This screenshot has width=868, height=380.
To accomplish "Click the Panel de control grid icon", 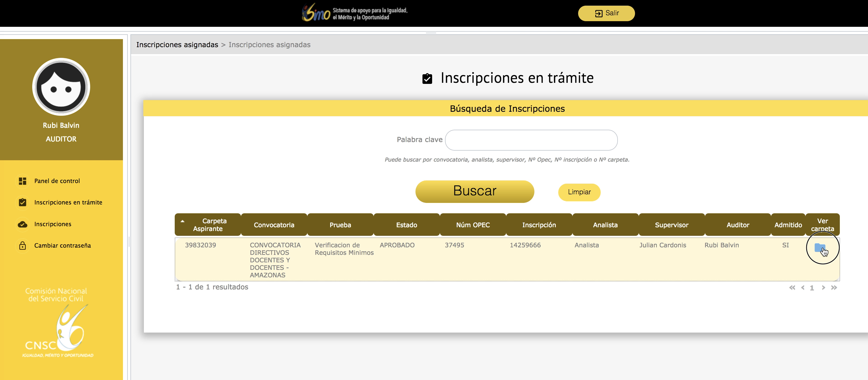I will [x=23, y=181].
